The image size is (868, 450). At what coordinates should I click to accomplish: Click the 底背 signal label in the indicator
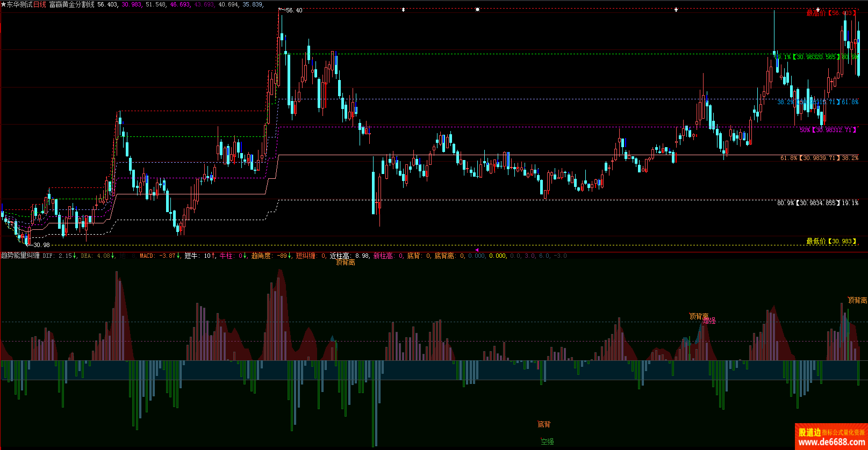coord(544,424)
